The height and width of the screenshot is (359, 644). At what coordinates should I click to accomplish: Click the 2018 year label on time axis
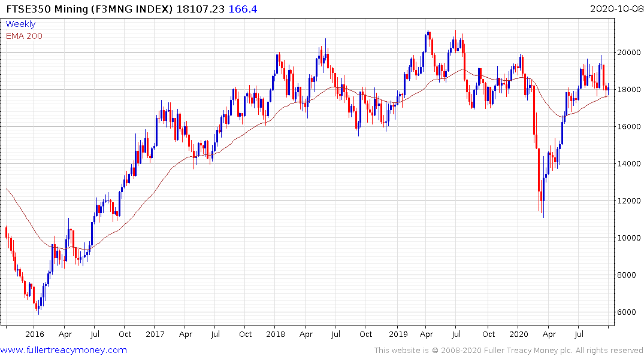275,334
